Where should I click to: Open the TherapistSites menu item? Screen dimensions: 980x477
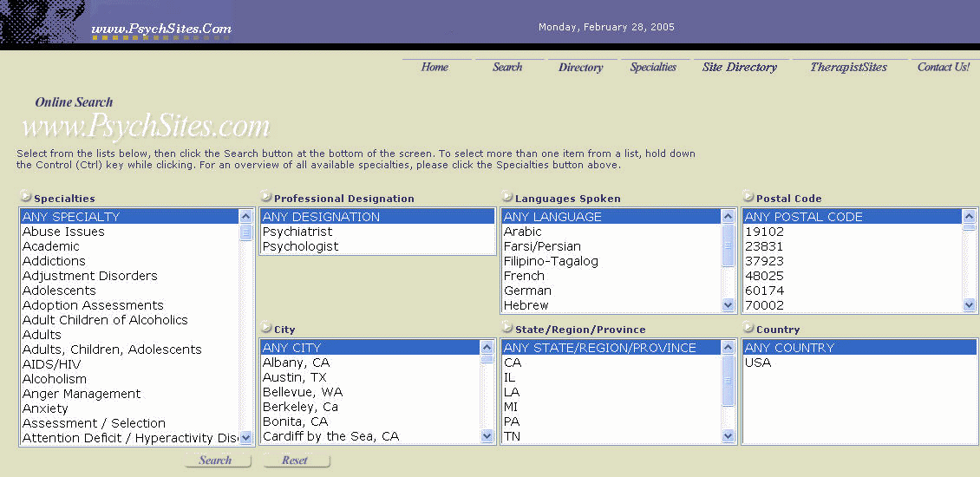(849, 67)
